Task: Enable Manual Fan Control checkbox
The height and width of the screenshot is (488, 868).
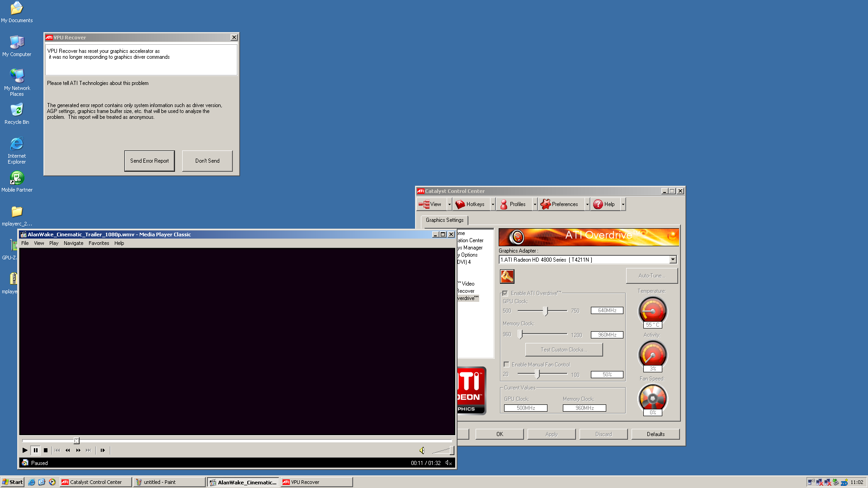Action: coord(506,364)
